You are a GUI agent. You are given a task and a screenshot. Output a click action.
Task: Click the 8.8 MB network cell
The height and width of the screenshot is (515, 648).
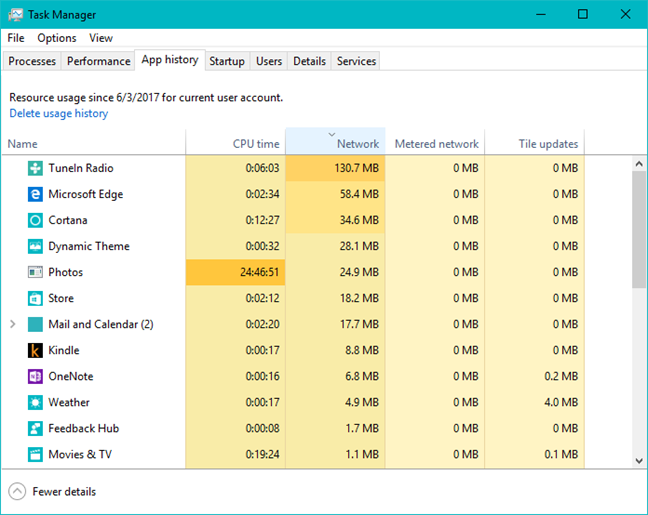coord(335,350)
